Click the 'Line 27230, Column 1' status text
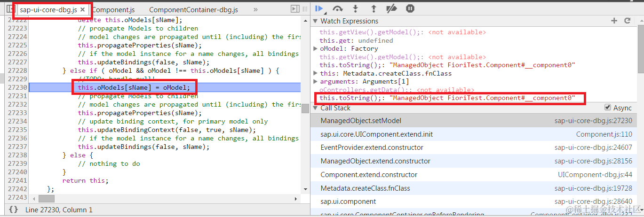Screen dimensions: 644x217 59,210
